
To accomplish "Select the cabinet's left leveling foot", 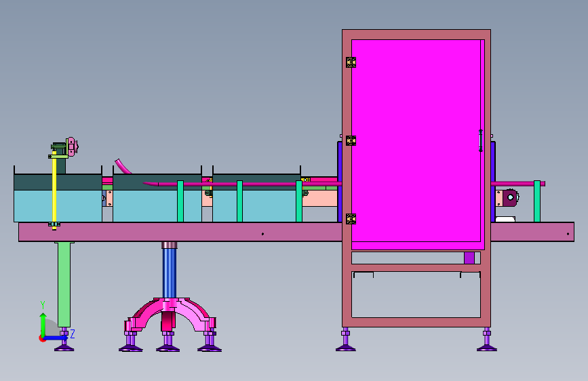I will tap(346, 340).
